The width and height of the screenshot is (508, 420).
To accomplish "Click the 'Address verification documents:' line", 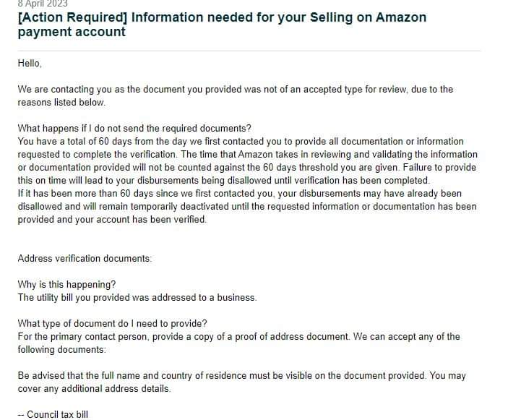I will (x=85, y=259).
